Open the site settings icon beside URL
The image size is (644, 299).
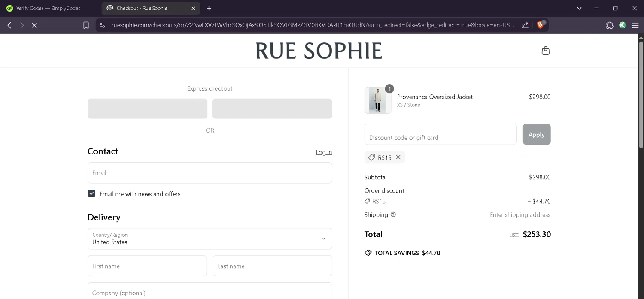pyautogui.click(x=102, y=25)
